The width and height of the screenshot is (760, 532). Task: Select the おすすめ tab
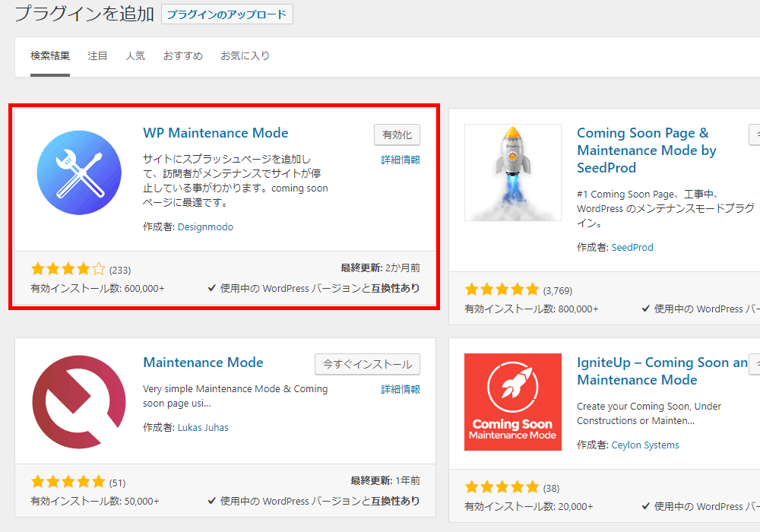click(183, 56)
